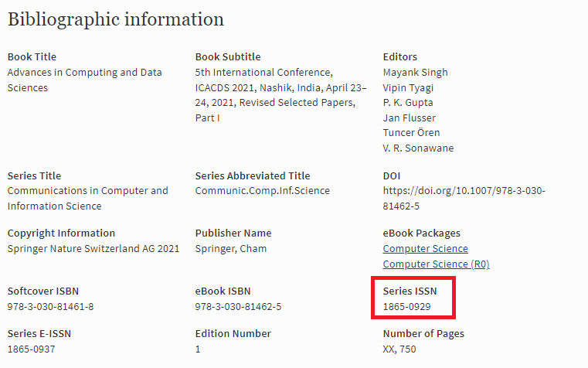Click editor name Vipin Tyagi
588x368 pixels.
point(410,87)
